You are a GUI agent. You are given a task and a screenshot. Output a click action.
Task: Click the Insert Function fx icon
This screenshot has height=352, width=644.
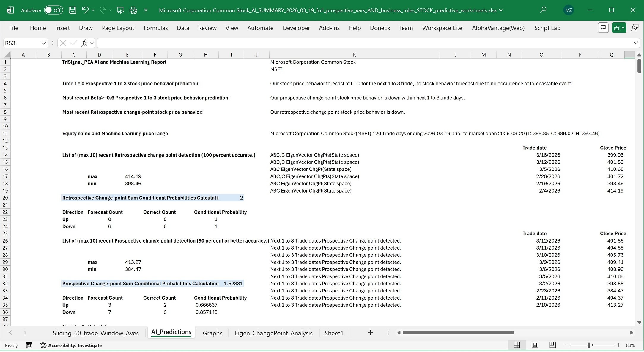point(84,43)
